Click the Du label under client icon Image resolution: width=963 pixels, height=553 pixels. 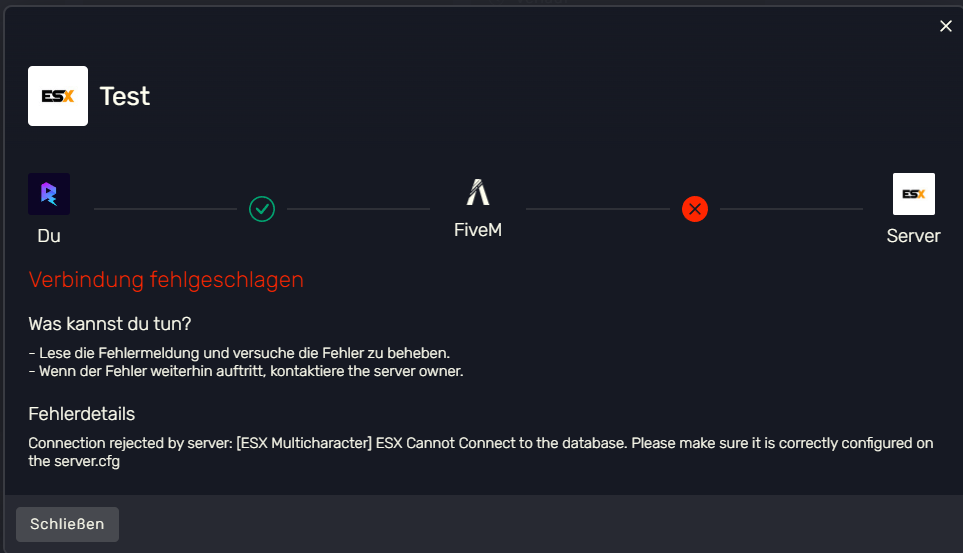[x=49, y=236]
